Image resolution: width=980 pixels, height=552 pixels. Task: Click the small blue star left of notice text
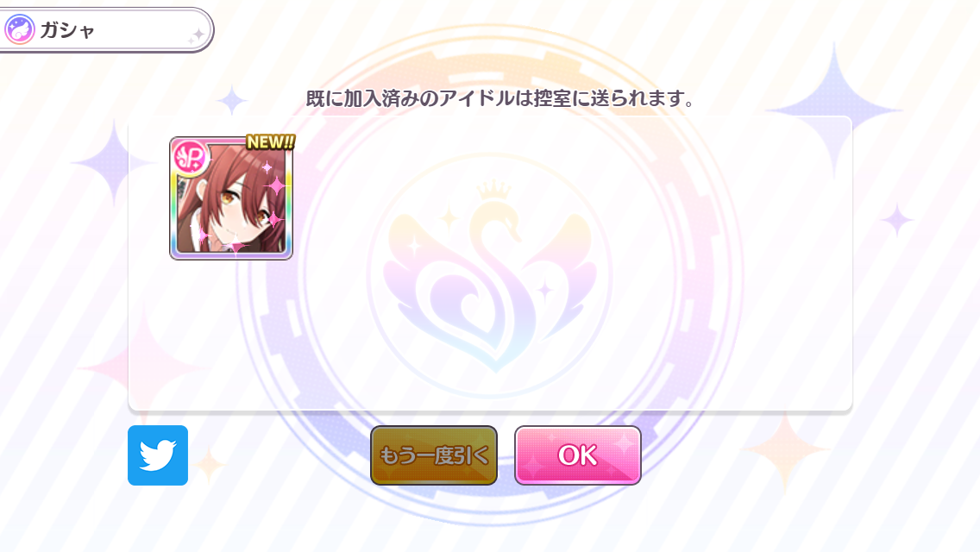232,101
